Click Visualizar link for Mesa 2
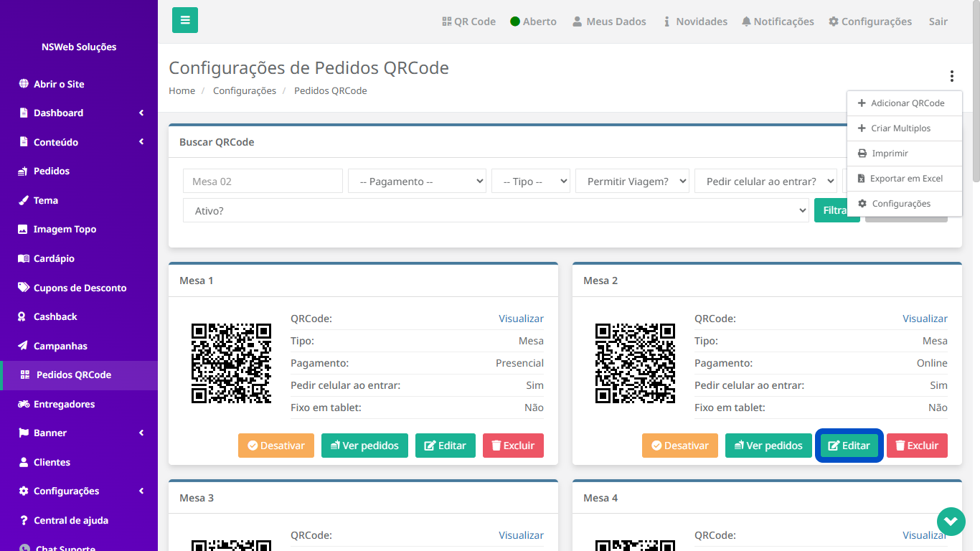980x551 pixels. 925,319
